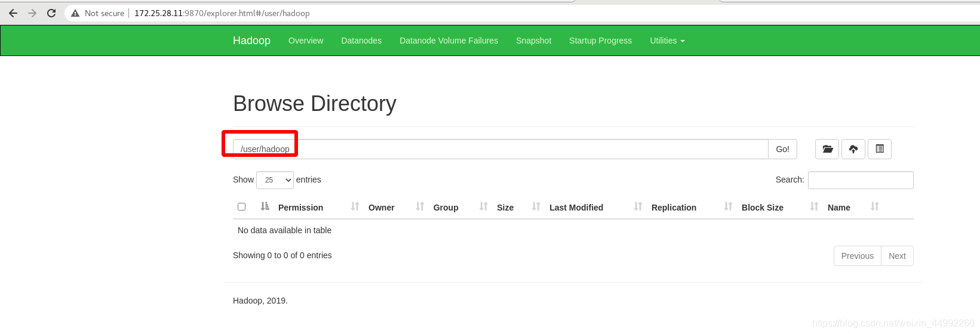Image resolution: width=980 pixels, height=334 pixels.
Task: Go to the Snapshot page
Action: click(533, 41)
